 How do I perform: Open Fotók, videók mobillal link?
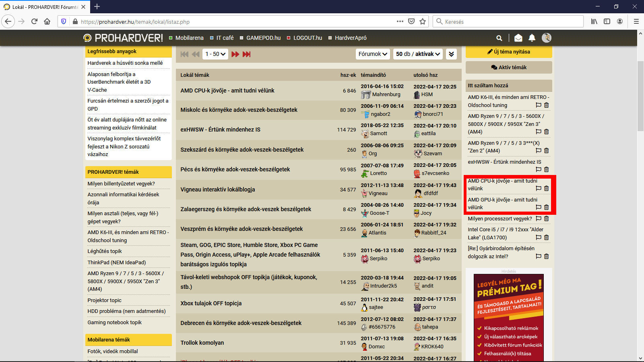point(113,352)
